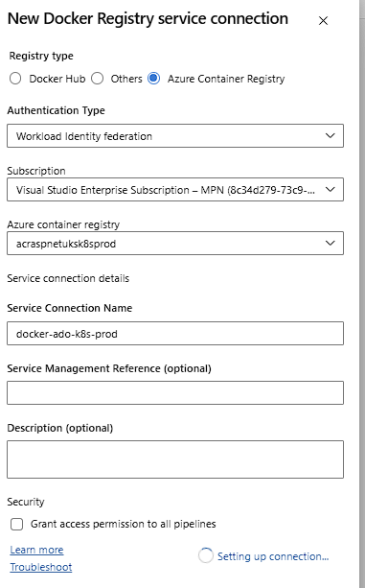Viewport: 365px width, 588px height.
Task: Select the Others registry type
Action: pyautogui.click(x=98, y=79)
